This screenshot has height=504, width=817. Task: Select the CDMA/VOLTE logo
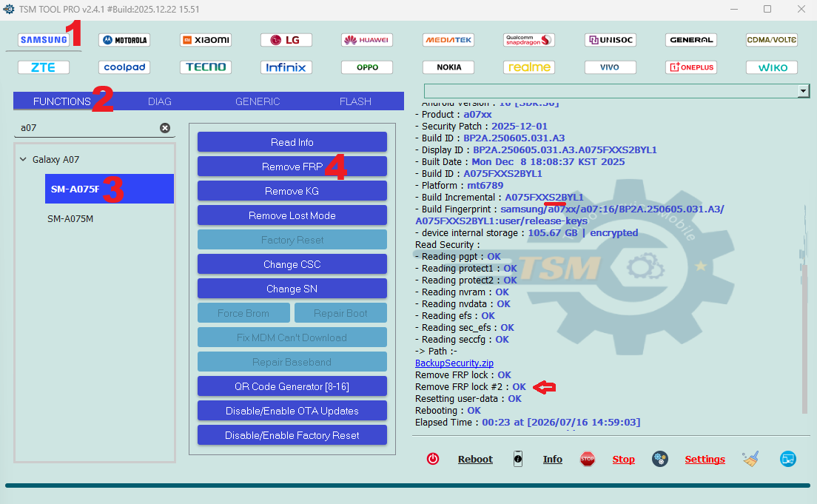[x=772, y=40]
